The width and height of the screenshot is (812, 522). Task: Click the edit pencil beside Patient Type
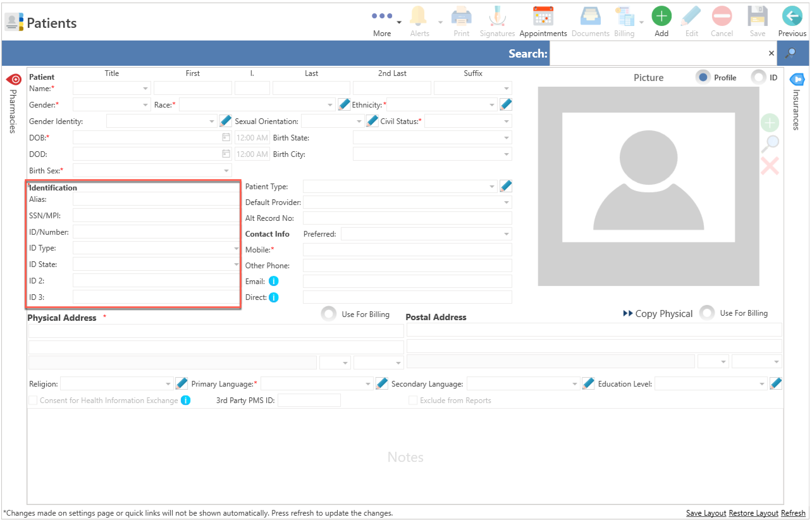(506, 186)
